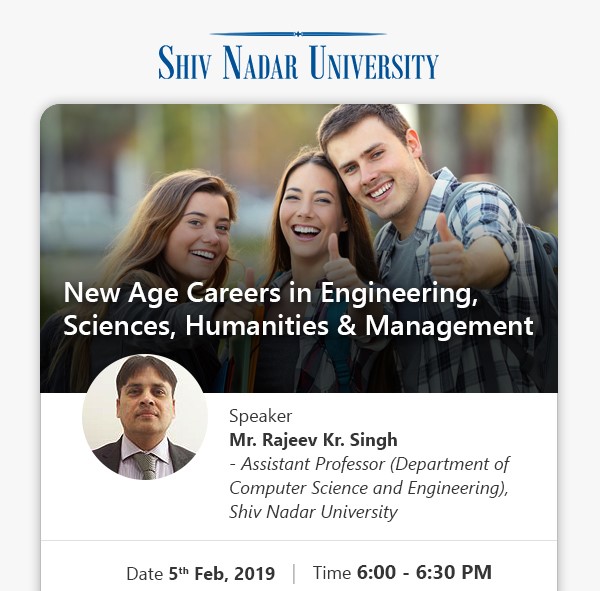Click the name 'Mr. Rajeev Kr. Singh'
This screenshot has height=591, width=600.
[313, 440]
